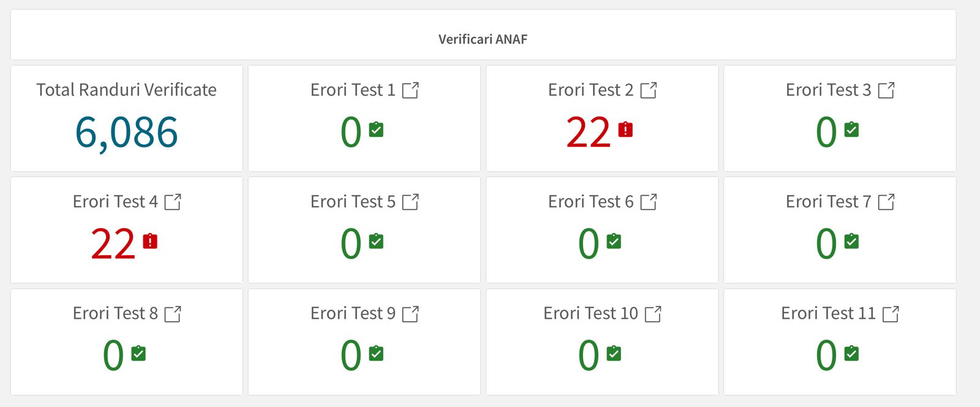Click the red alert clipboard icon in Erori Test 2
Viewport: 980px width, 407px height.
point(625,129)
